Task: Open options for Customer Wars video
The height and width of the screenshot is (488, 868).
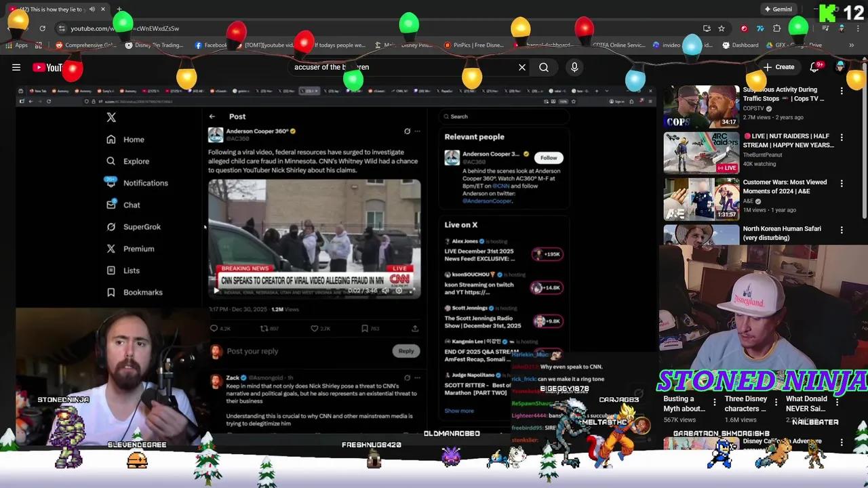Action: coord(842,183)
